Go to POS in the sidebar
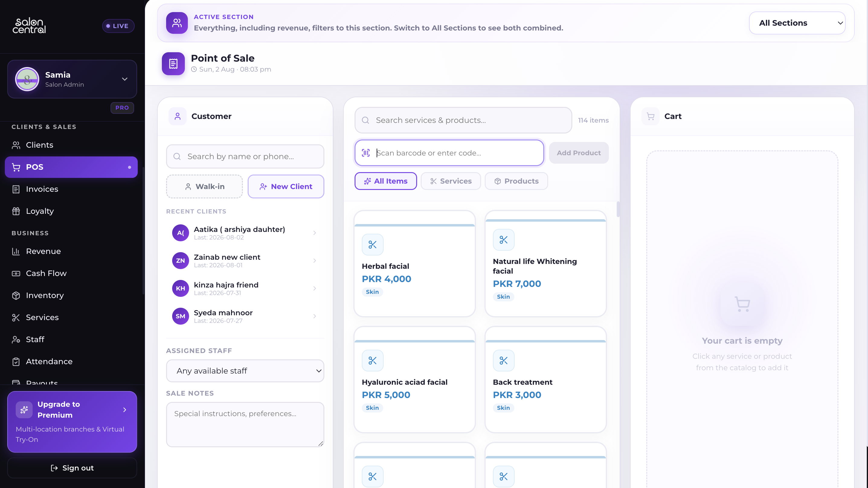868x488 pixels. pyautogui.click(x=71, y=167)
